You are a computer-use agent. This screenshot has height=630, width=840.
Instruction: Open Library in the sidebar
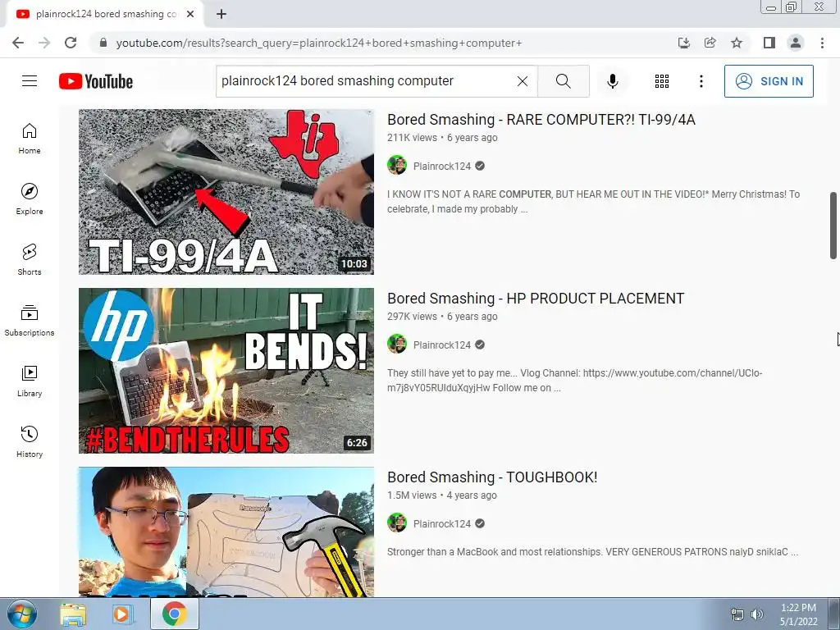[30, 381]
